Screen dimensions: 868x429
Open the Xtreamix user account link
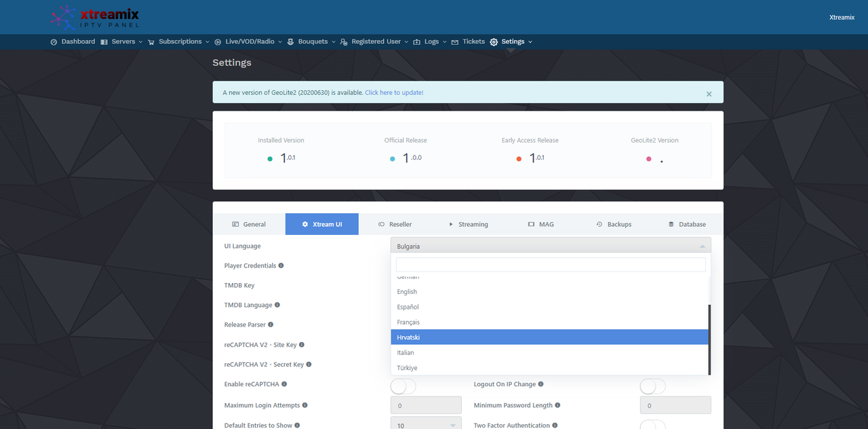(x=842, y=18)
